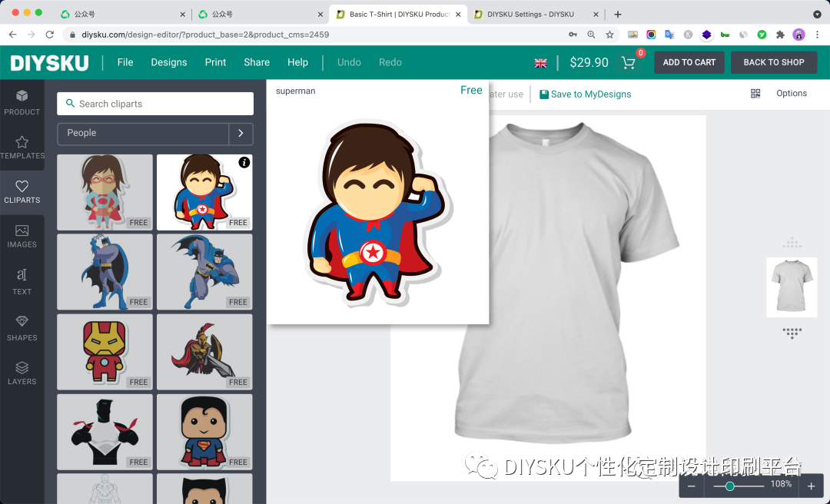Click Save to MyDesigns

[585, 94]
